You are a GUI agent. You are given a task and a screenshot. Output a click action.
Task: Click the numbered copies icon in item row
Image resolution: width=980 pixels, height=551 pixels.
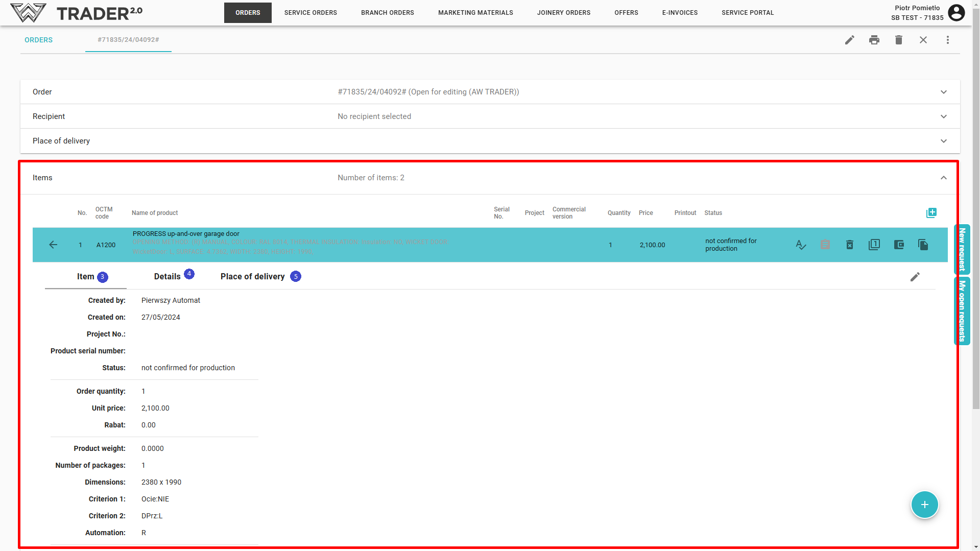(874, 245)
